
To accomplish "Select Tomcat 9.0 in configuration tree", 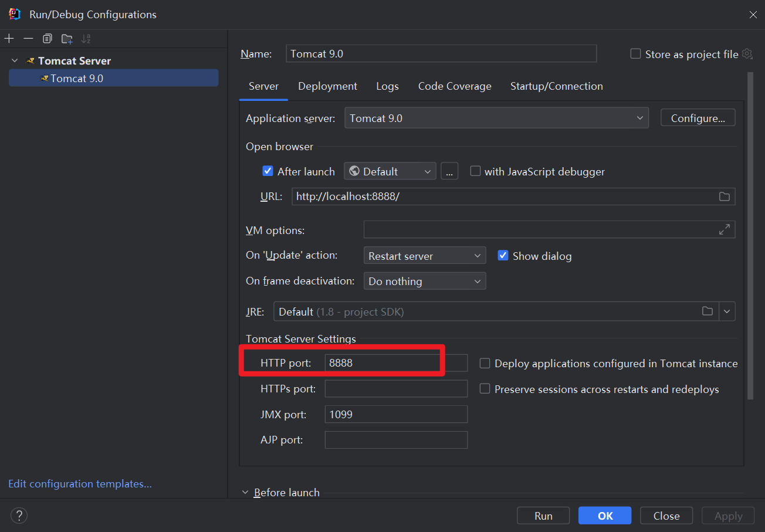I will click(x=114, y=78).
